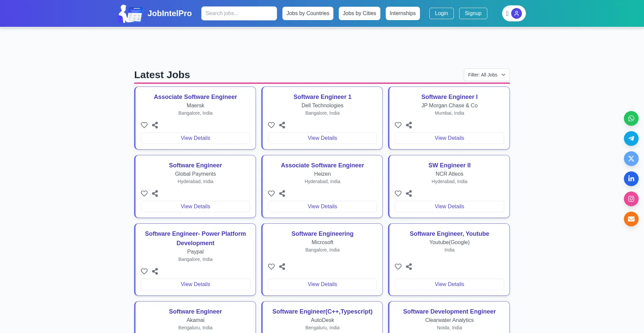Viewport: 644px width, 333px height.
Task: Click the orange email envelope icon
Action: tap(631, 219)
